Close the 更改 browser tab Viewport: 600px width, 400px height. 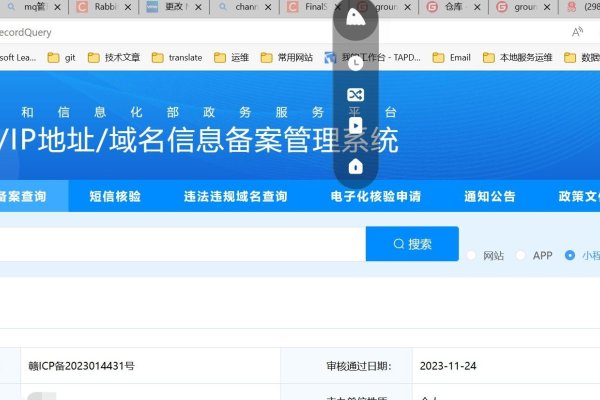coord(198,7)
